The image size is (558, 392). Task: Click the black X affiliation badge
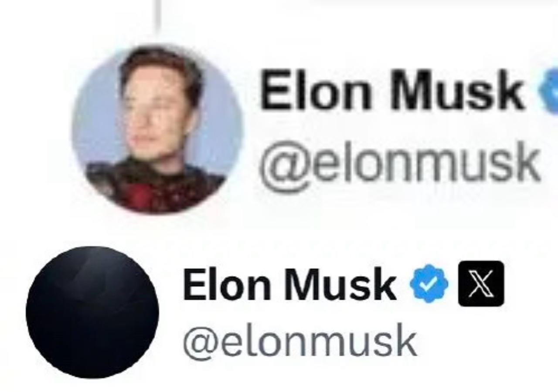click(x=481, y=284)
